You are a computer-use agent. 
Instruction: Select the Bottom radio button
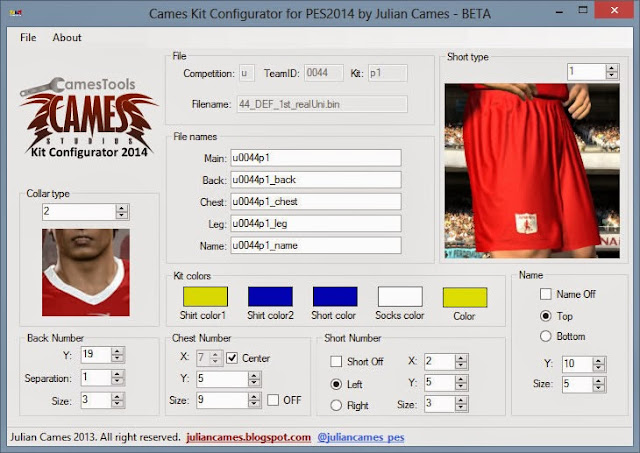(x=546, y=336)
